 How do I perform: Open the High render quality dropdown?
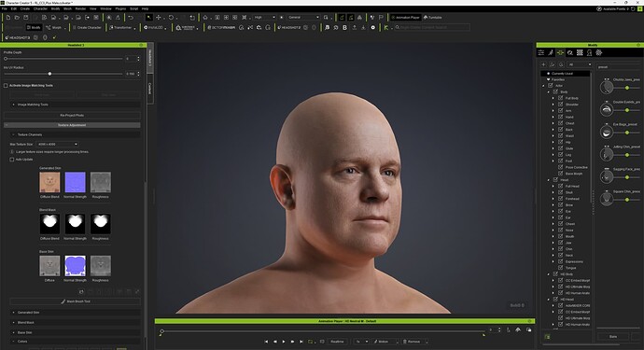[264, 17]
